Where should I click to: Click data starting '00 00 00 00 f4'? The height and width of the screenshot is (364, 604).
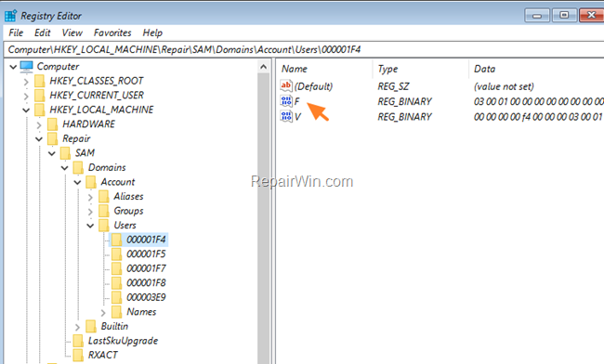(539, 117)
